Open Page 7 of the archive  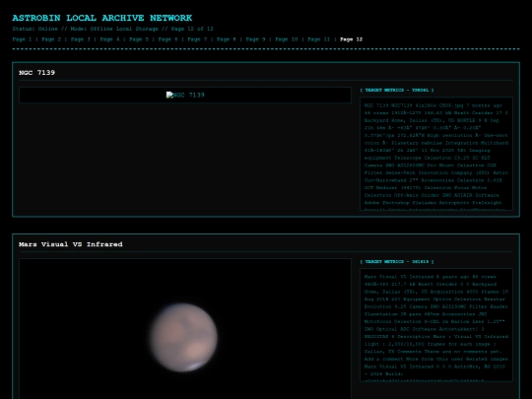[x=197, y=39]
